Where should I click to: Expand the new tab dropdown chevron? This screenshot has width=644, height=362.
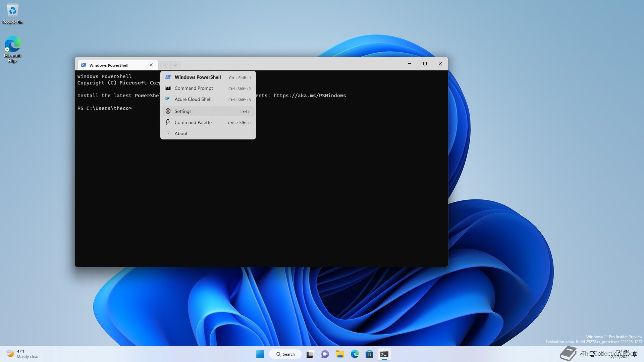(175, 65)
